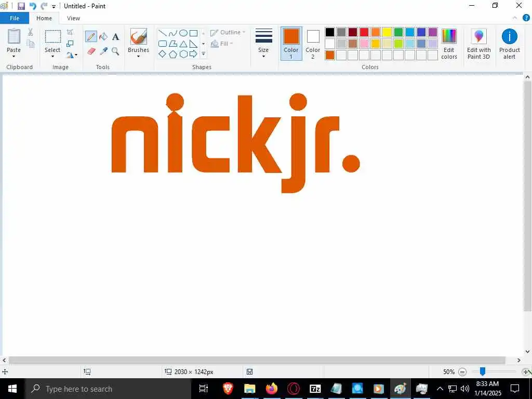Click the zoom in plus button

pos(526,372)
